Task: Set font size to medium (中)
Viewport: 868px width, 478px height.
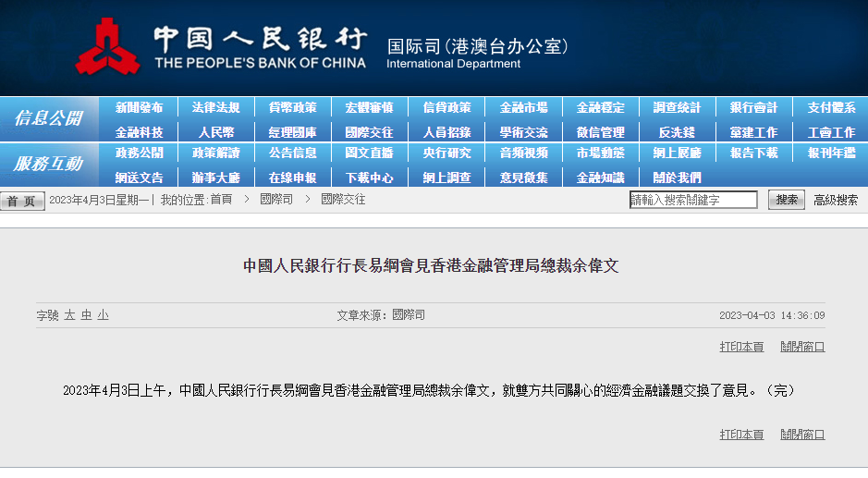Action: [x=86, y=315]
